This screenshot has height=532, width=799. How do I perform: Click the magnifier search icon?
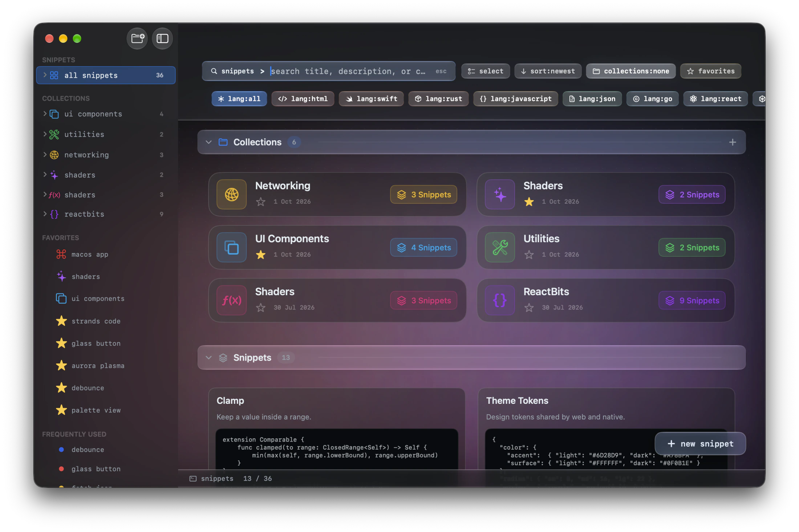(x=214, y=71)
